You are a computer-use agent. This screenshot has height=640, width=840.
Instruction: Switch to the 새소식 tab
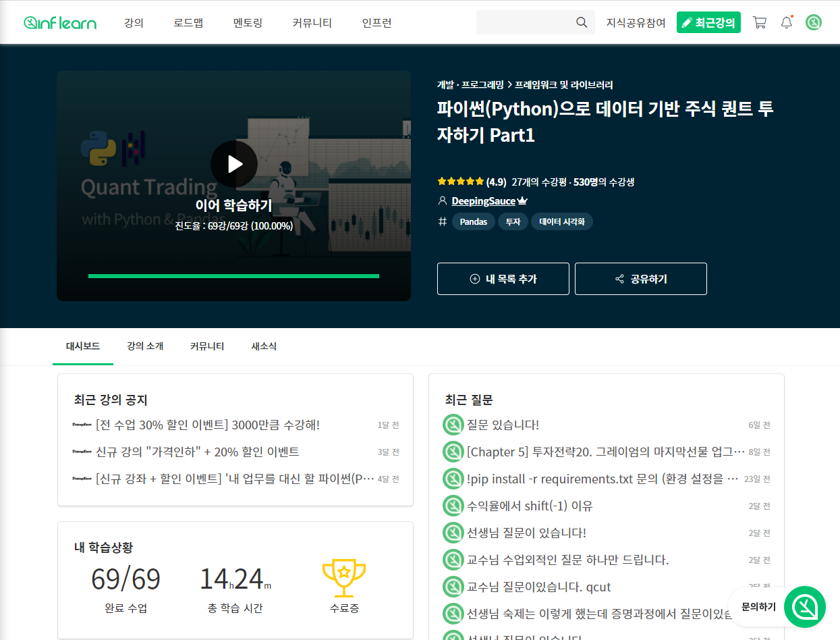(264, 346)
